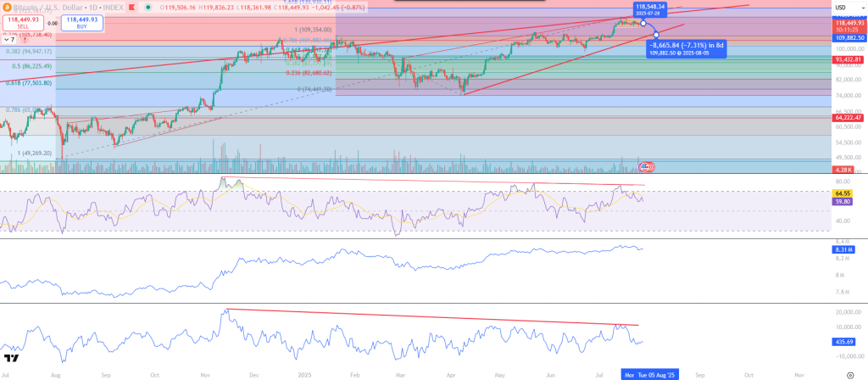Click the Nov label at far right of time axis
Viewport: 868px width, 380px height.
799,375
